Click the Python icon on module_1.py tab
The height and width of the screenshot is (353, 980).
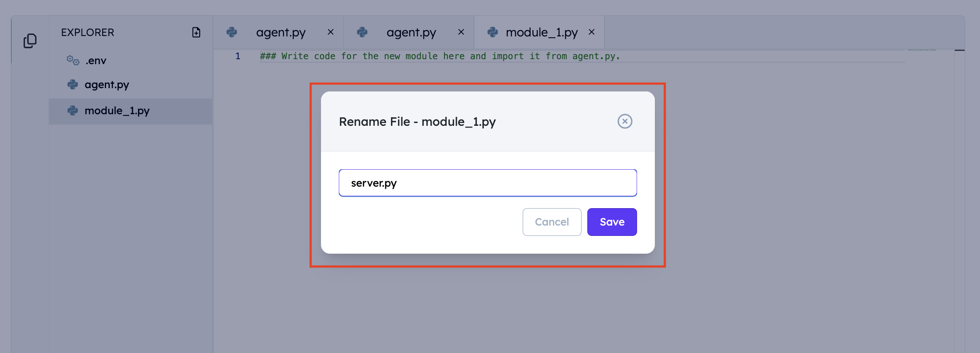pos(492,32)
